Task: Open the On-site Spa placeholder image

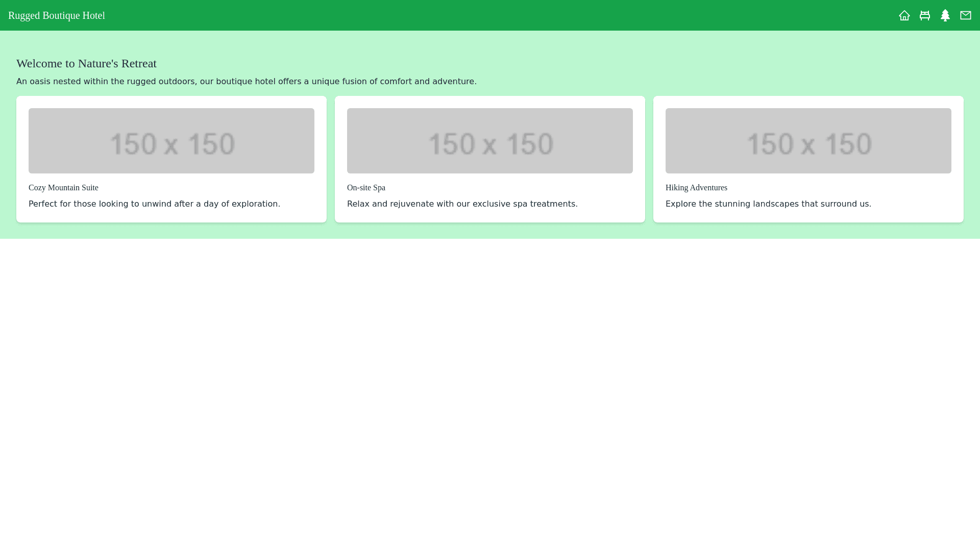Action: pyautogui.click(x=490, y=141)
